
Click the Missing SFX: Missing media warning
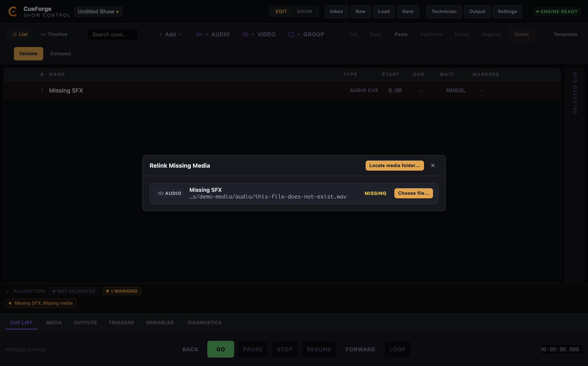click(x=41, y=303)
